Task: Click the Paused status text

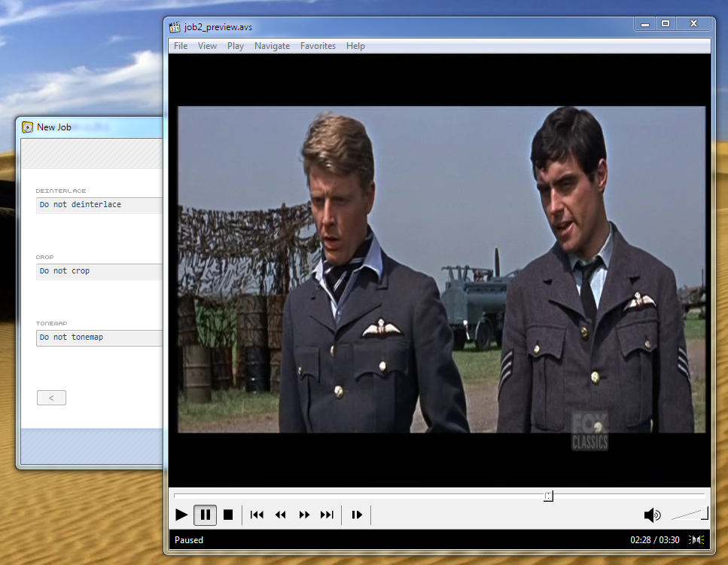Action: (189, 540)
